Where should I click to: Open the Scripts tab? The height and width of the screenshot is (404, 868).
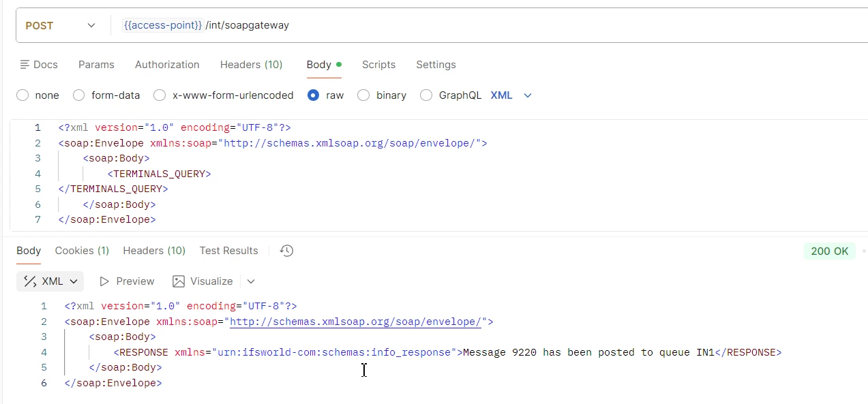point(378,65)
